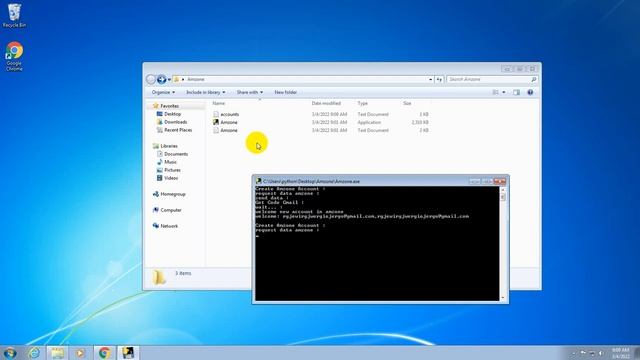Click the folder icon in the address bar

(x=176, y=79)
